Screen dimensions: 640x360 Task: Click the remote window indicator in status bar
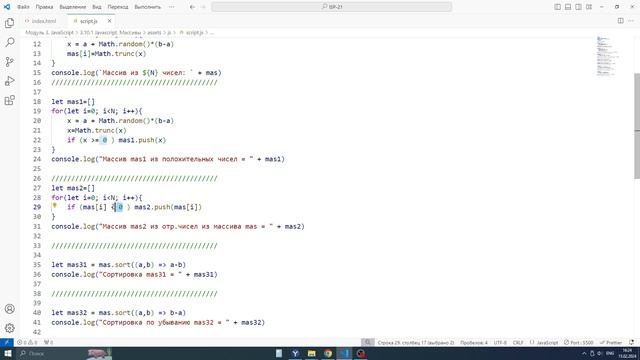click(7, 342)
